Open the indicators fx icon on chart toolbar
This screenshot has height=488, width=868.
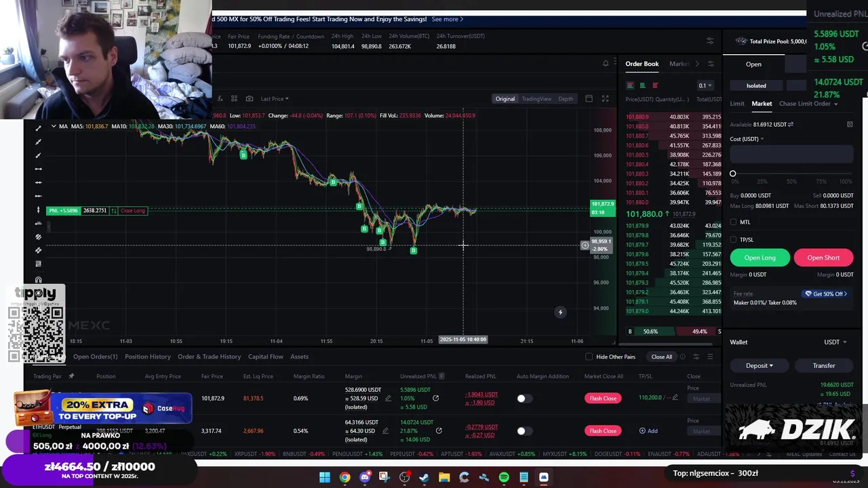220,99
